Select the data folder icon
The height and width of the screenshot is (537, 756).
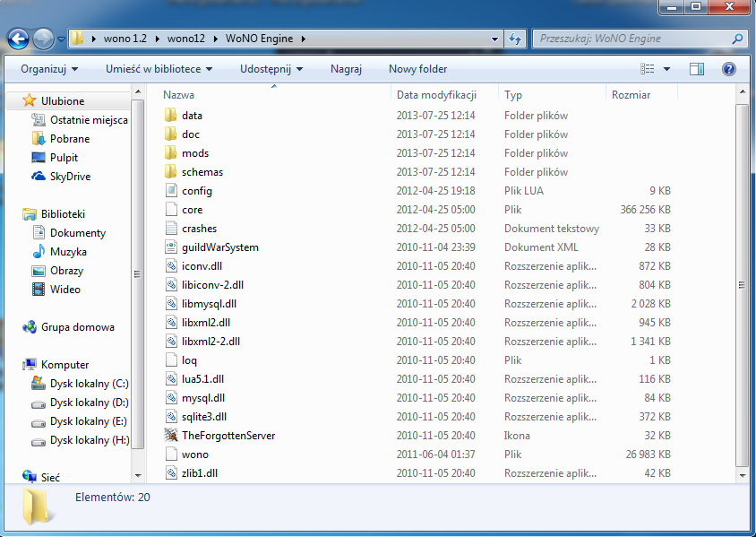tap(171, 116)
